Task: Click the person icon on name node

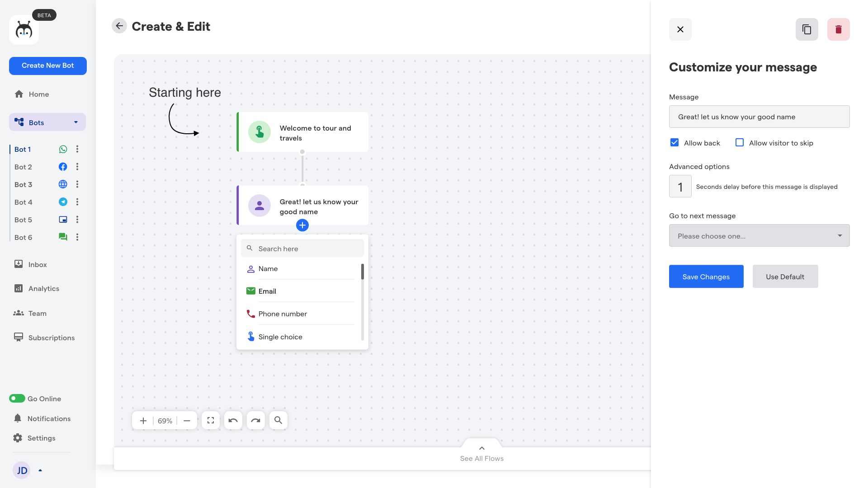Action: 259,206
